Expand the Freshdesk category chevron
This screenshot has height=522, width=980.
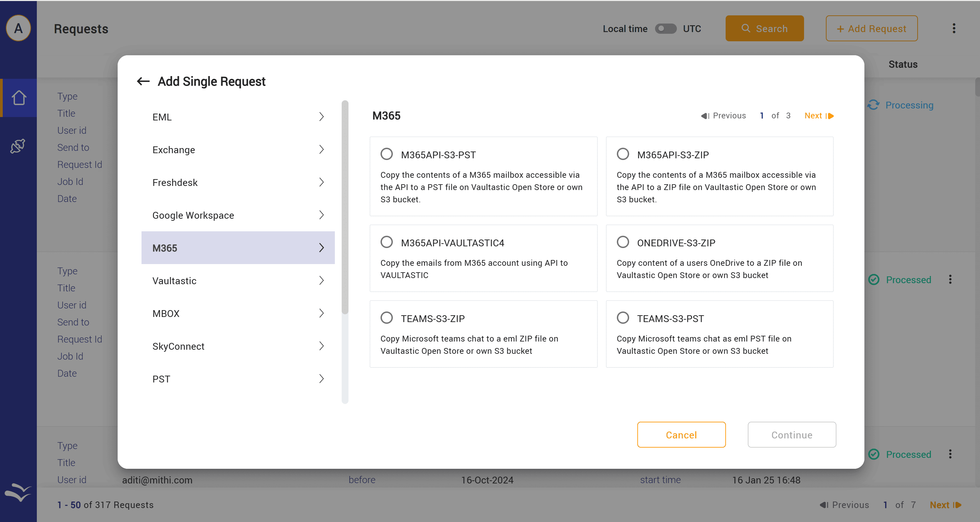[322, 183]
